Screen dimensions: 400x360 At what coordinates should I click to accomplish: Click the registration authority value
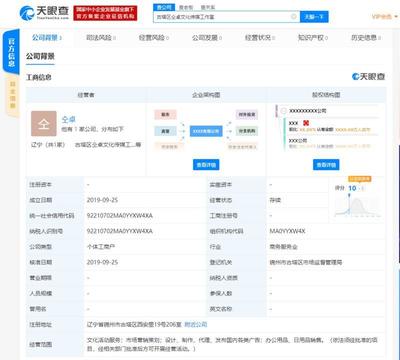(306, 262)
